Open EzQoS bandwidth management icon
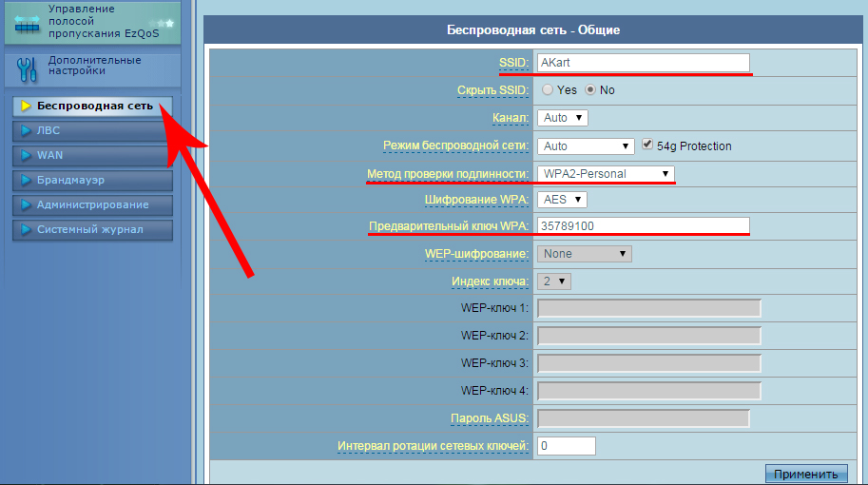The width and height of the screenshot is (868, 485). pos(27,25)
